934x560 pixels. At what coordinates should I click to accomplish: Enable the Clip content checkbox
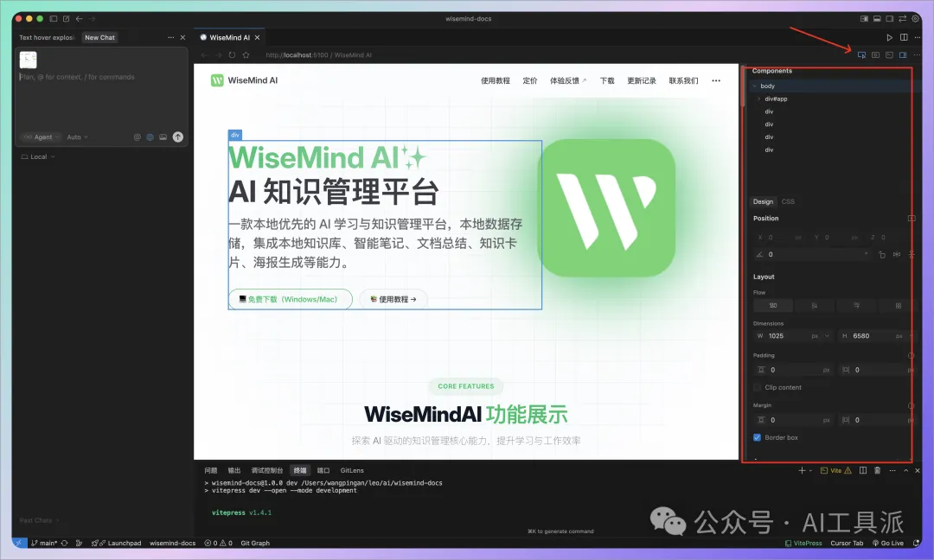pos(757,387)
